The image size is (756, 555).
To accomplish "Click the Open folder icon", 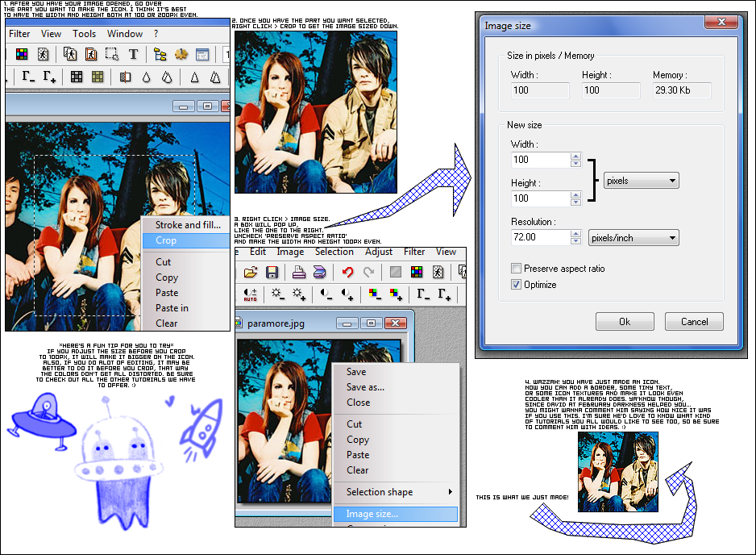I will (251, 272).
